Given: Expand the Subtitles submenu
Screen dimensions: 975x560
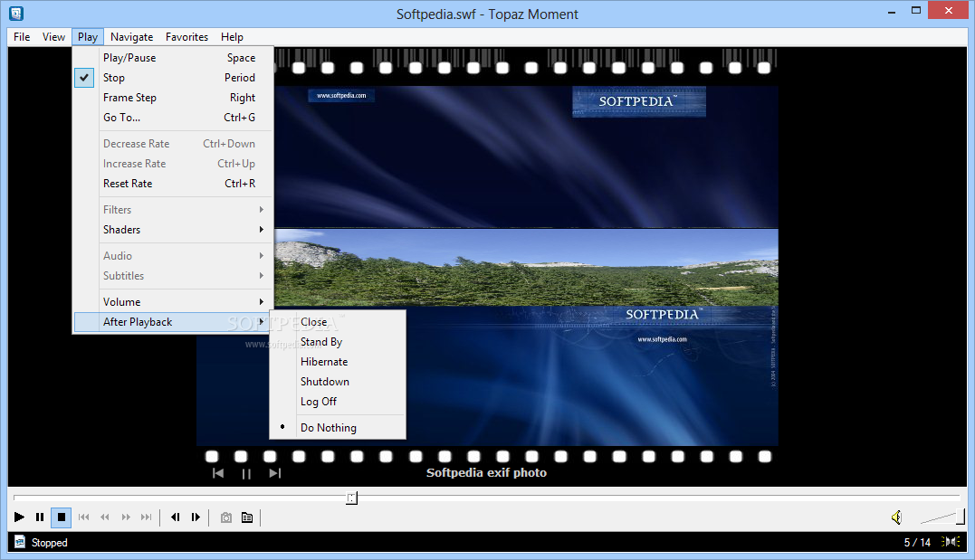Looking at the screenshot, I should (x=174, y=275).
